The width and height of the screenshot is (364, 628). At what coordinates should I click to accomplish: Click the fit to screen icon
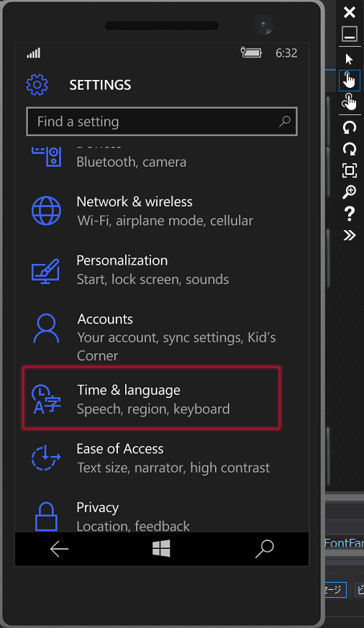click(349, 170)
